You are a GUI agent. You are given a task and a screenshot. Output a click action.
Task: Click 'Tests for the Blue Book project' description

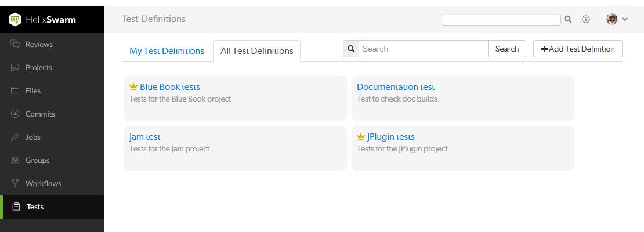coord(180,99)
